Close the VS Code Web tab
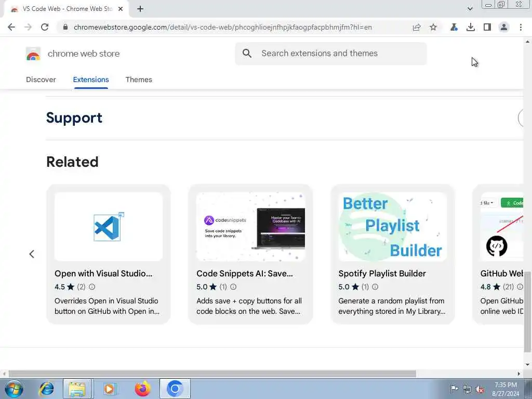532x399 pixels. coord(121,9)
